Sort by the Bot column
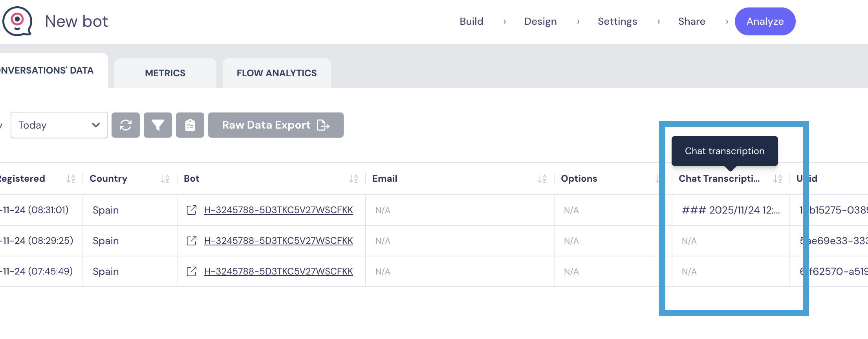868x339 pixels. coord(353,179)
